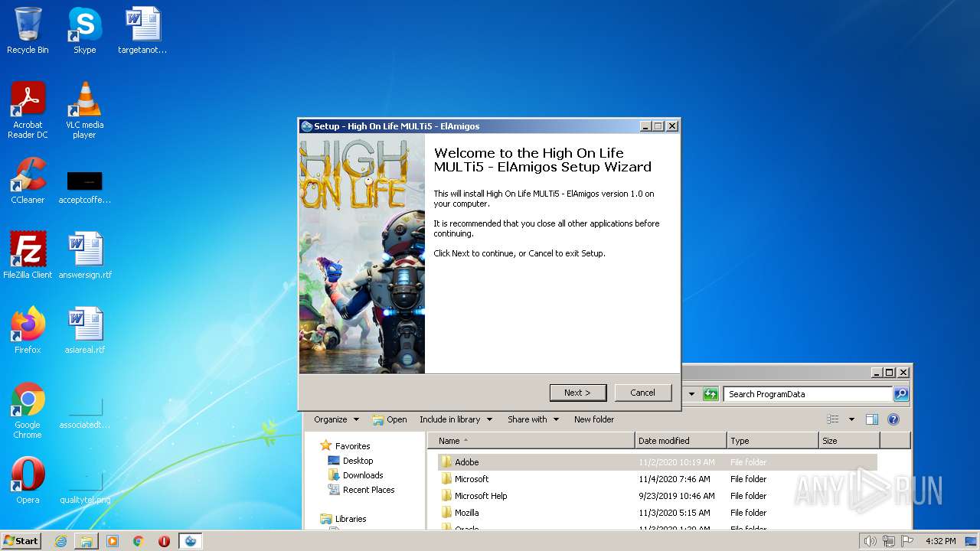Launch Opera desktop shortcut

(28, 481)
